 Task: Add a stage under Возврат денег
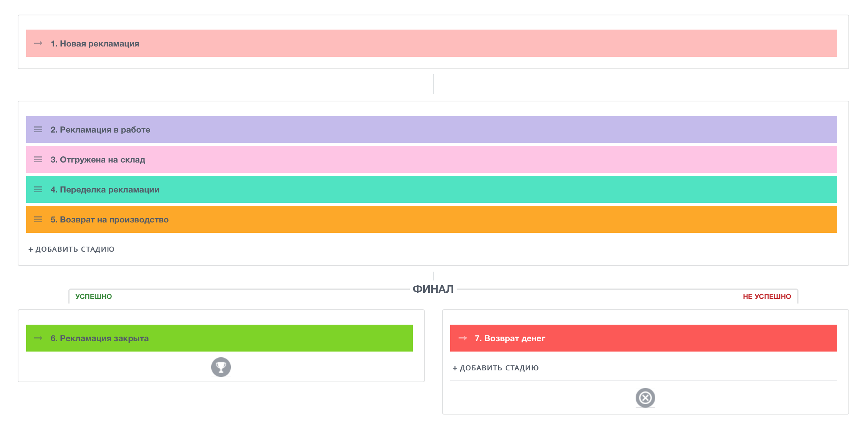tap(496, 368)
